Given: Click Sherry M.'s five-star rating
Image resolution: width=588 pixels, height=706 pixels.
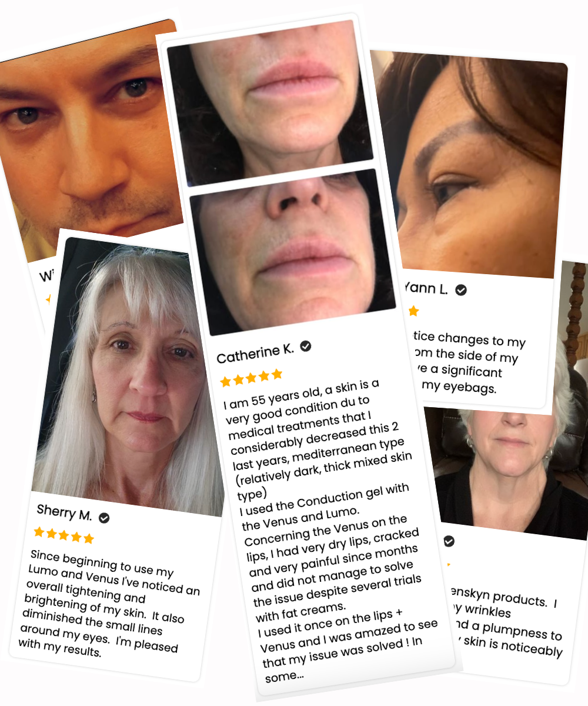Looking at the screenshot, I should coord(64,535).
